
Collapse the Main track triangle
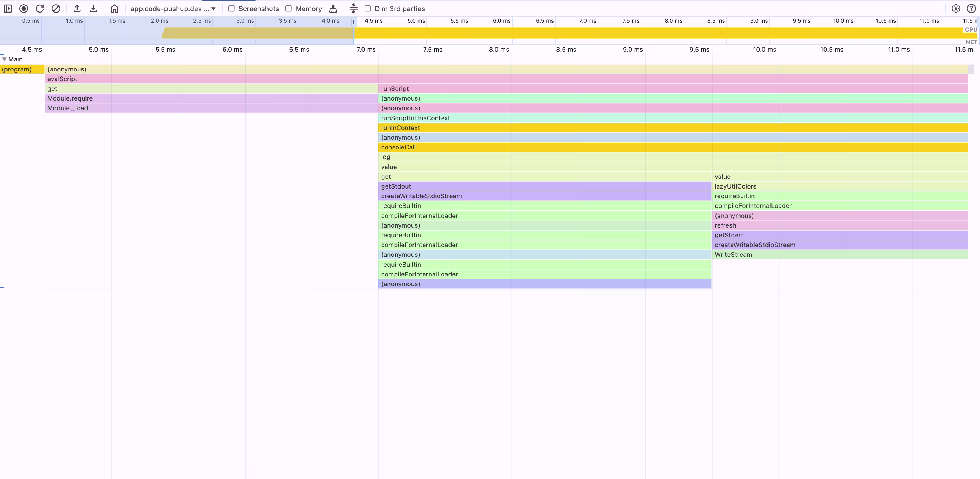pos(4,59)
